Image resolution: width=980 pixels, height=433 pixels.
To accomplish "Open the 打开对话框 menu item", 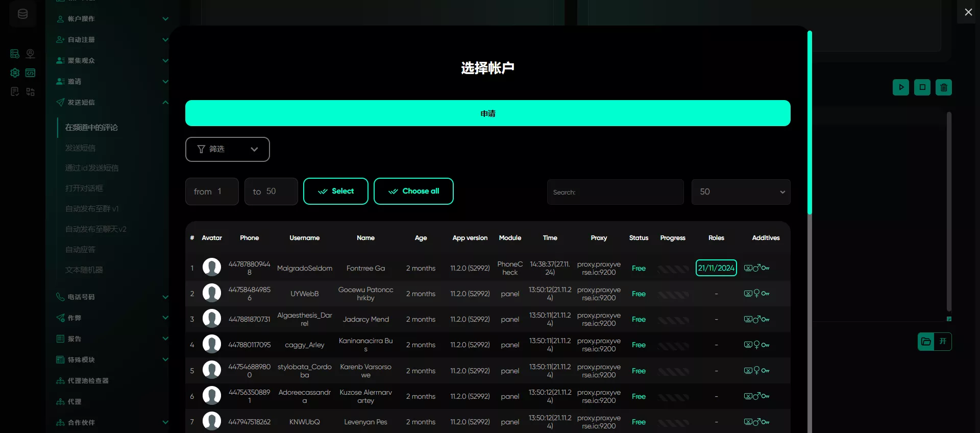I will 84,188.
